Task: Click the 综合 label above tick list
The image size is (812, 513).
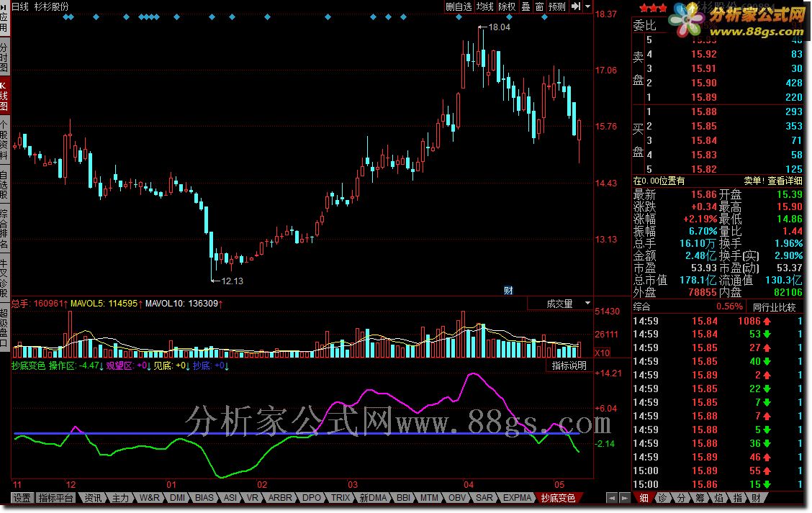Action: pyautogui.click(x=642, y=307)
